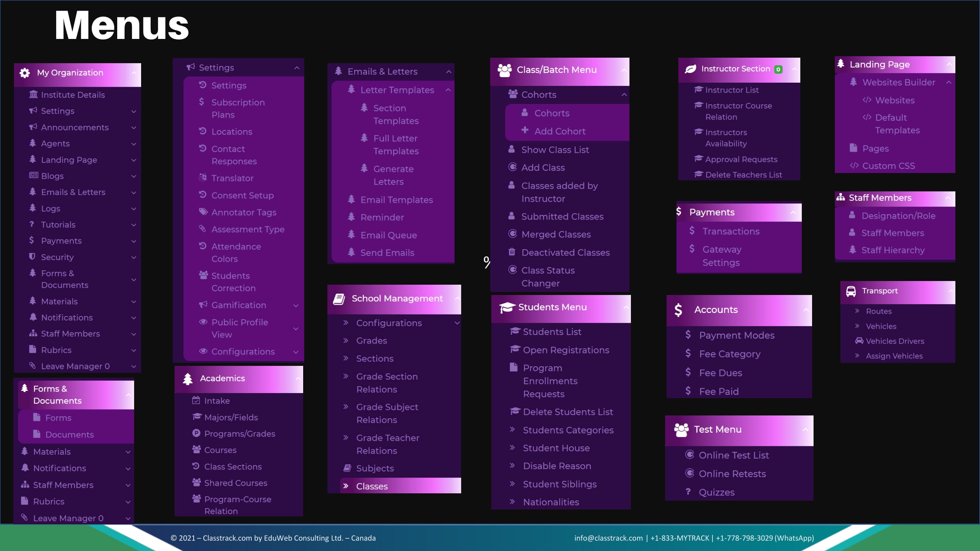Click the Test Menu group icon
The height and width of the screenshot is (551, 980).
[x=681, y=430]
